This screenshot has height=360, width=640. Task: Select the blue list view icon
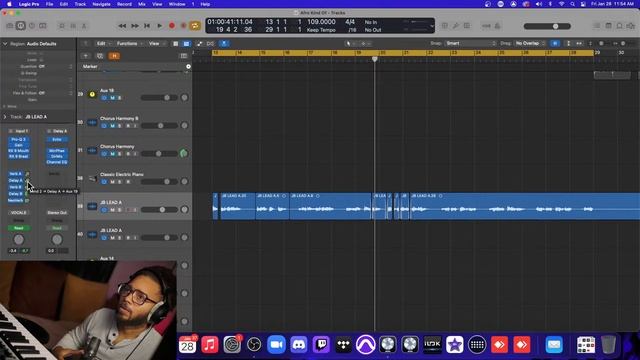(x=187, y=43)
